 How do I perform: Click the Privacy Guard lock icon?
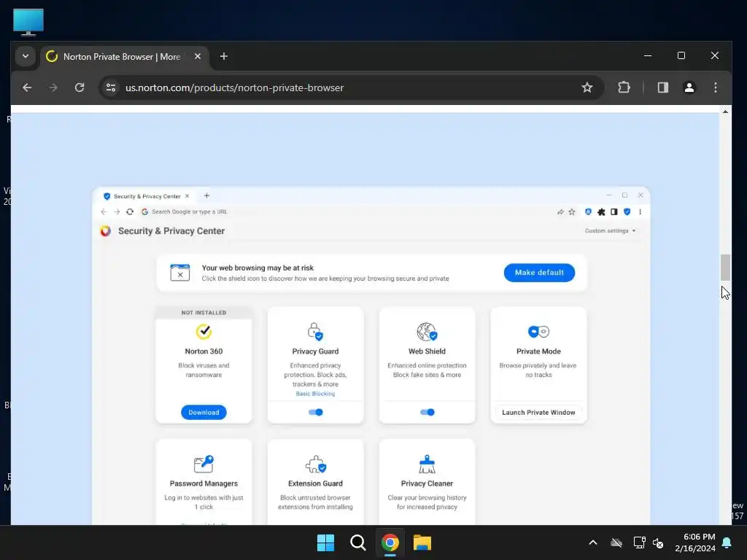[x=315, y=332]
